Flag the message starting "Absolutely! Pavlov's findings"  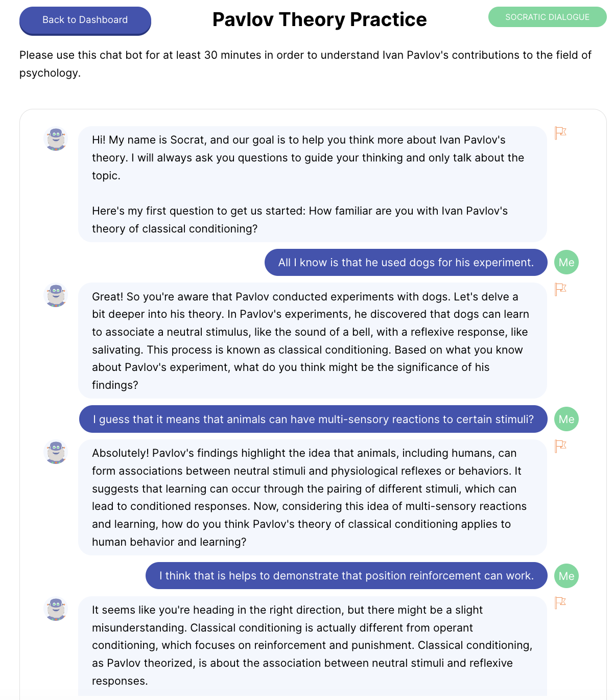(560, 446)
